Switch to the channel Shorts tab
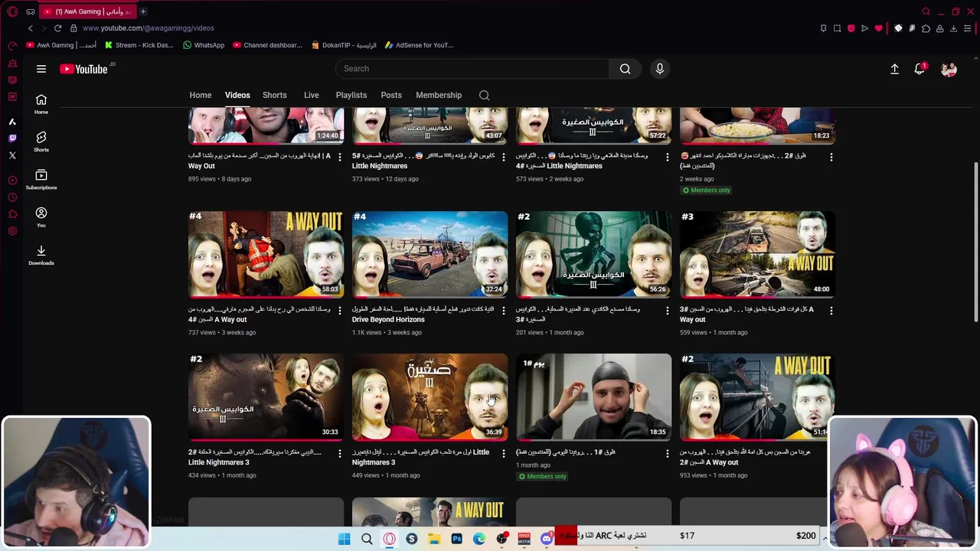The width and height of the screenshot is (980, 551). click(275, 95)
